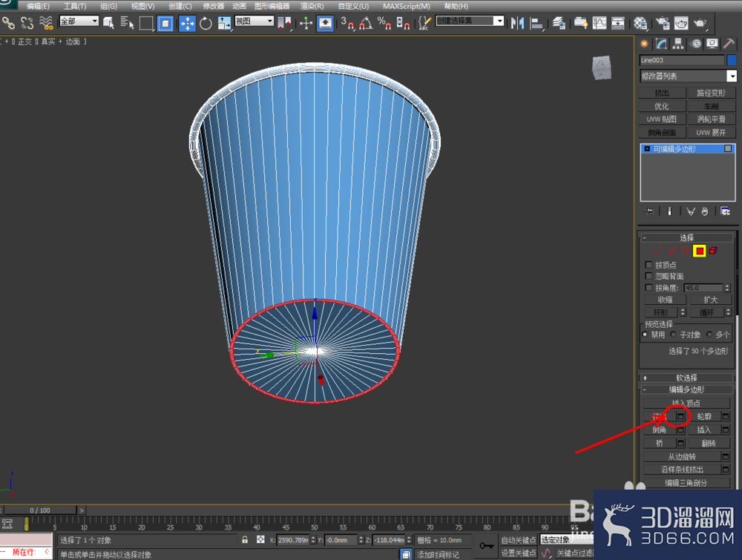The image size is (742, 560).
Task: Click the 扩大 button
Action: (x=711, y=300)
